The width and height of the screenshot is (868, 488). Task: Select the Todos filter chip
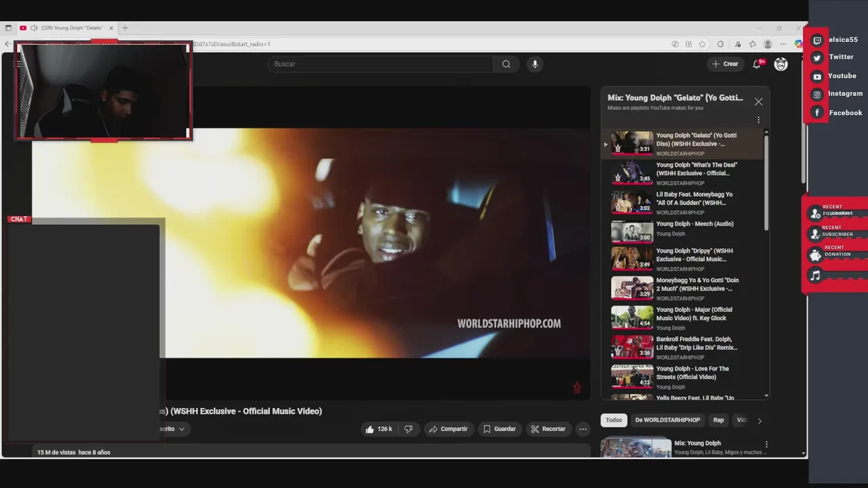coord(614,420)
